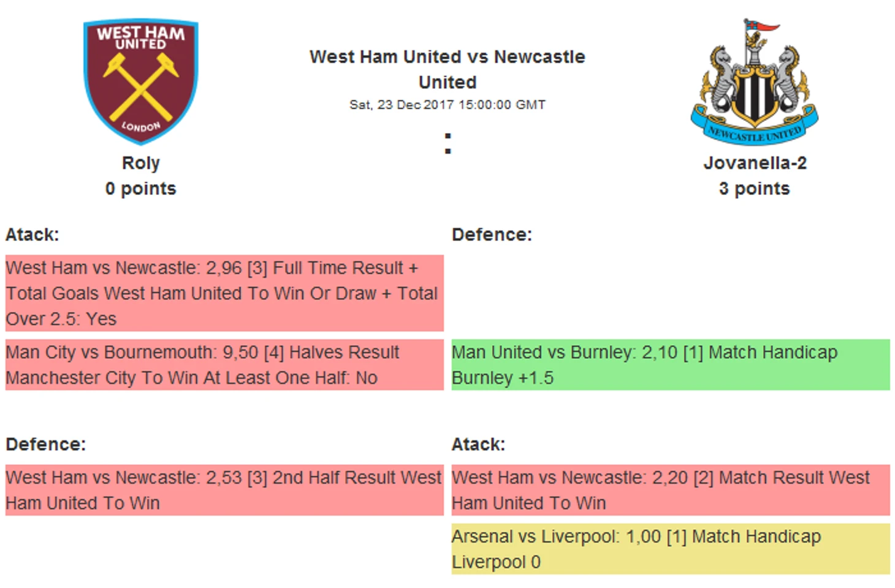Open the match title West Ham United vs Newcastle United
The width and height of the screenshot is (895, 588).
point(447,69)
